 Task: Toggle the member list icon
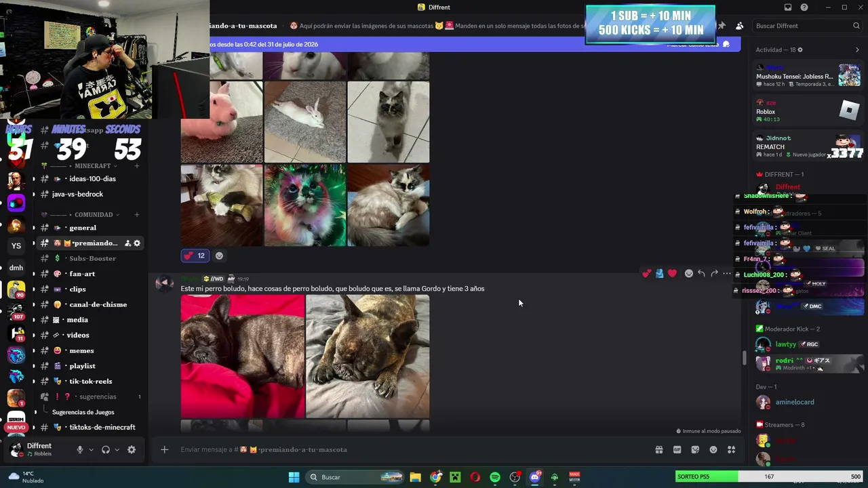pos(739,26)
